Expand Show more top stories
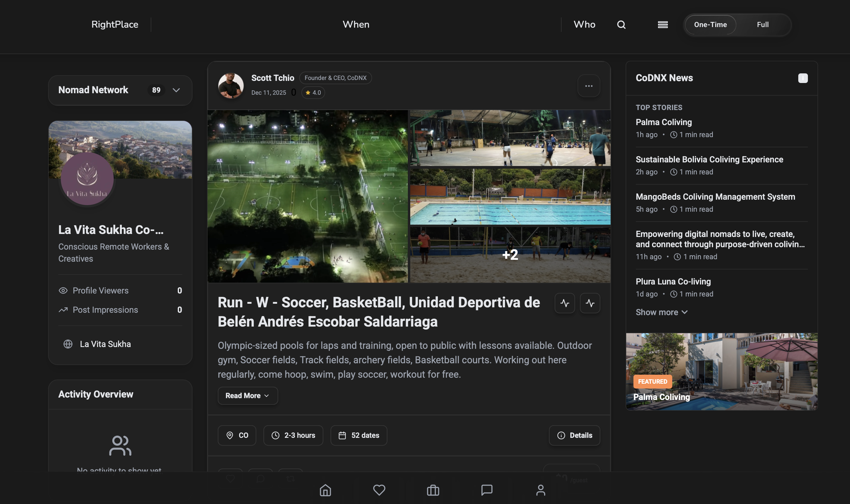 pos(661,312)
